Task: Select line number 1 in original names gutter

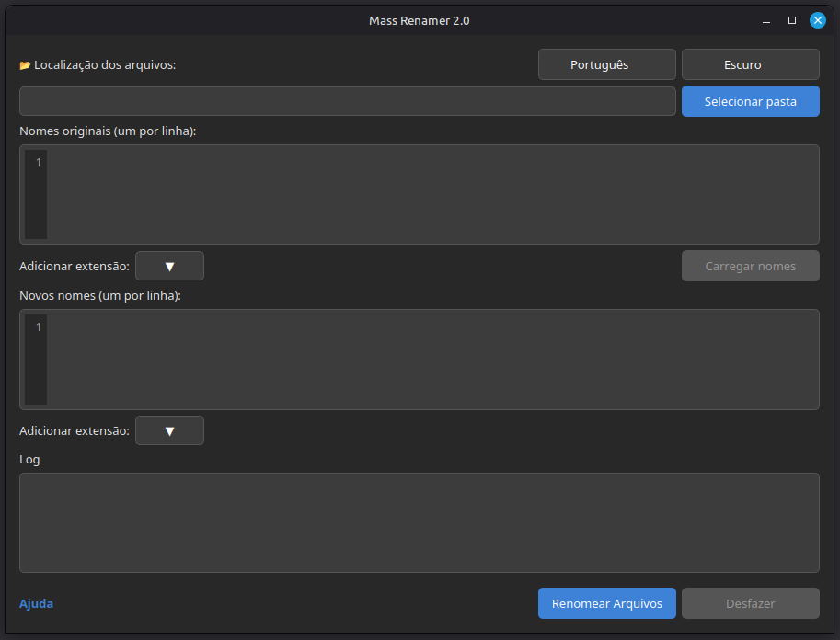Action: 38,162
